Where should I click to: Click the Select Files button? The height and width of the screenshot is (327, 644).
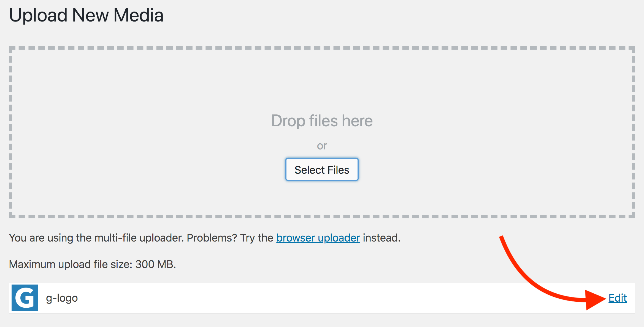(x=322, y=169)
